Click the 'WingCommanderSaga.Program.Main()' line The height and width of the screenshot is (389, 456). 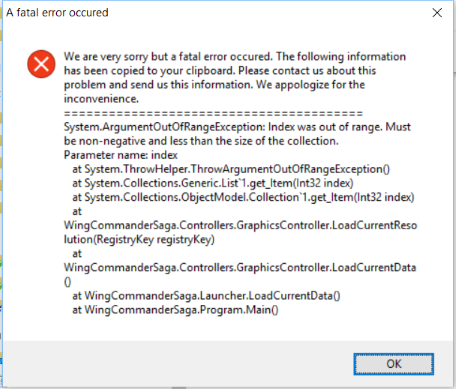(x=175, y=310)
